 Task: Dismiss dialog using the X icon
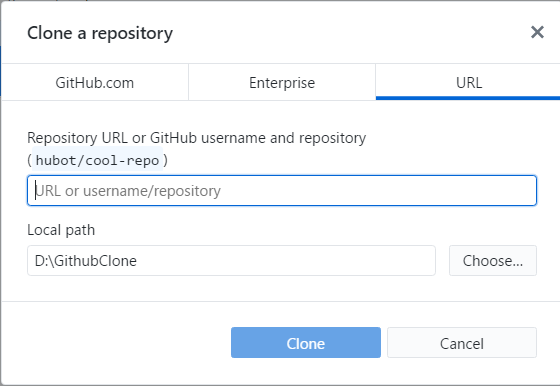click(x=537, y=32)
